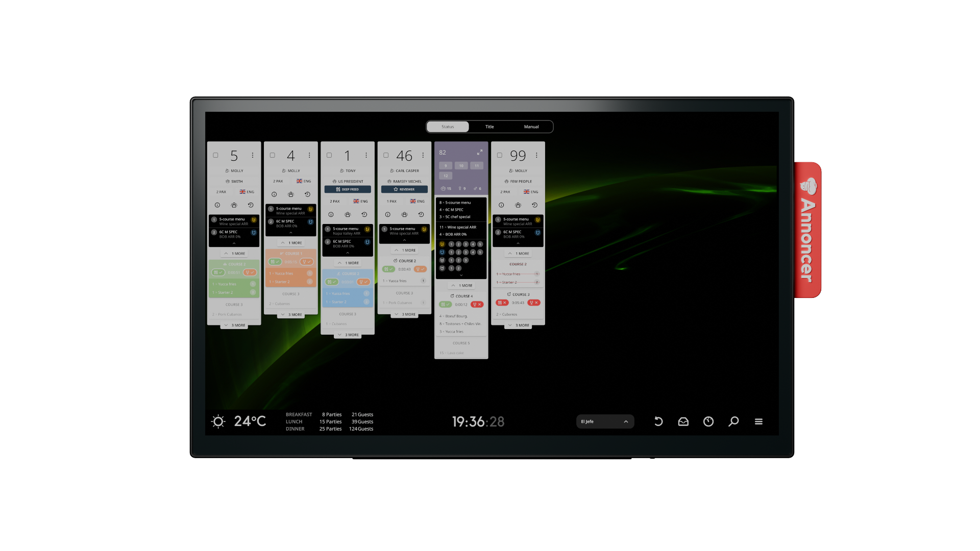Select table 1 using its checkbox
The image size is (980, 551).
click(x=329, y=155)
